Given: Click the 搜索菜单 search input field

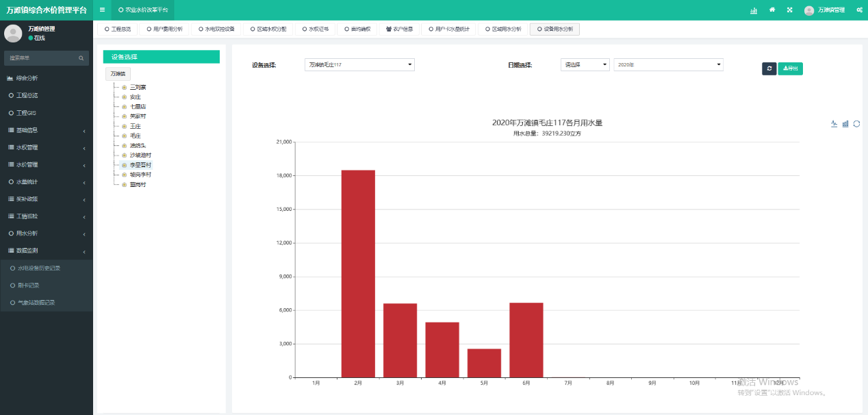Looking at the screenshot, I should tap(41, 58).
